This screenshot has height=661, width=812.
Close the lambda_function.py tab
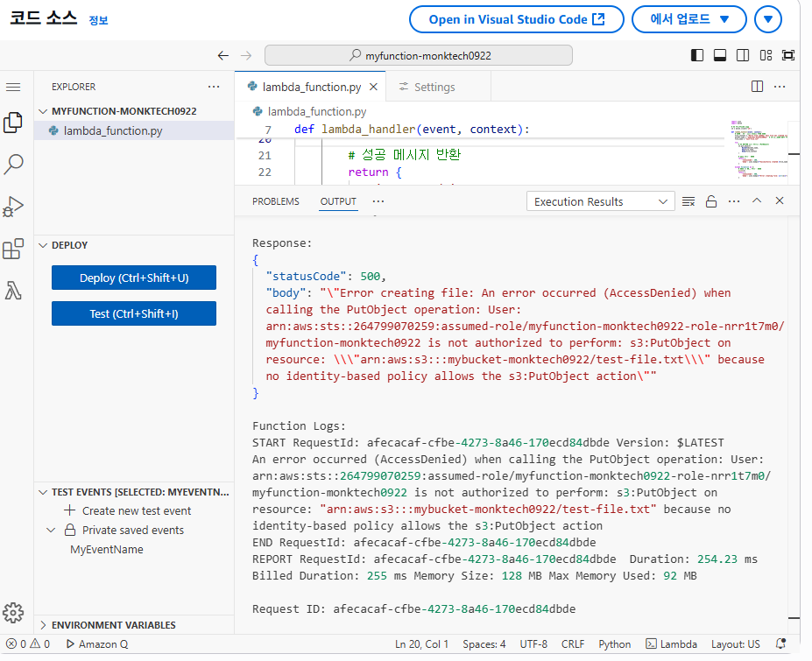click(x=373, y=87)
